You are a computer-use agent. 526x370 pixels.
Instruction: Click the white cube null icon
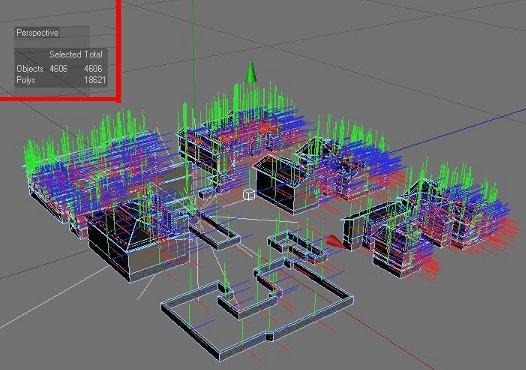248,195
